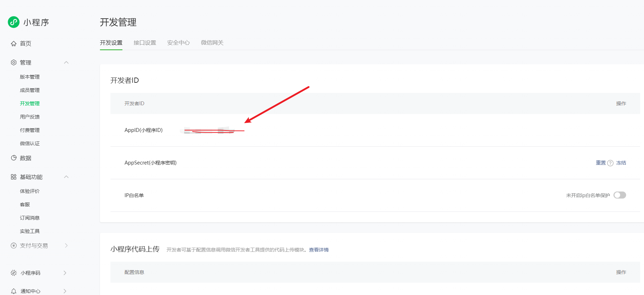644x295 pixels.
Task: Select 开发管理 in the sidebar
Action: point(30,103)
